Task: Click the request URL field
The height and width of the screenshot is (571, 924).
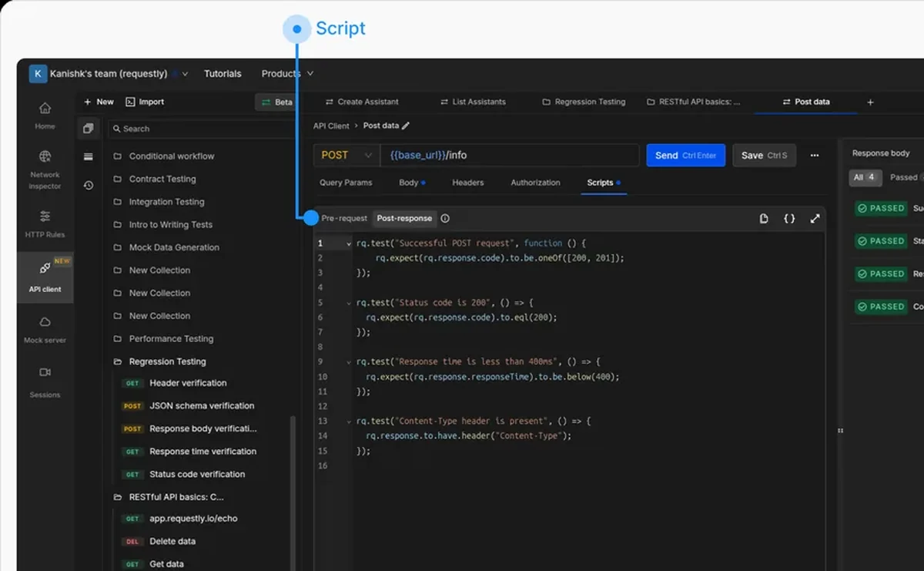Action: coord(509,155)
